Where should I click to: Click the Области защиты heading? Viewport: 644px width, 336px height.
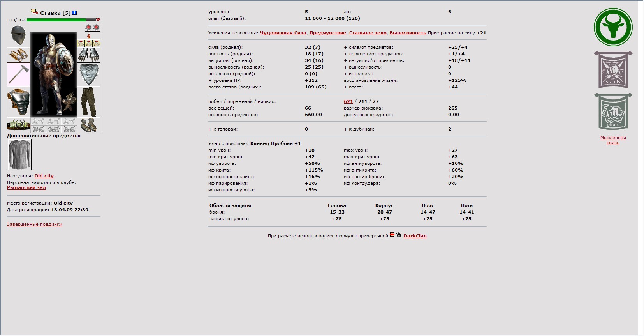click(230, 205)
